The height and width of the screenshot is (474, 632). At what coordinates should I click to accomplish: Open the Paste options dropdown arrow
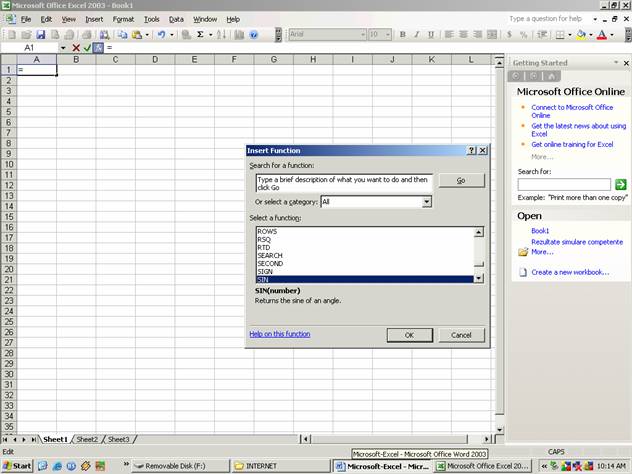coord(147,35)
